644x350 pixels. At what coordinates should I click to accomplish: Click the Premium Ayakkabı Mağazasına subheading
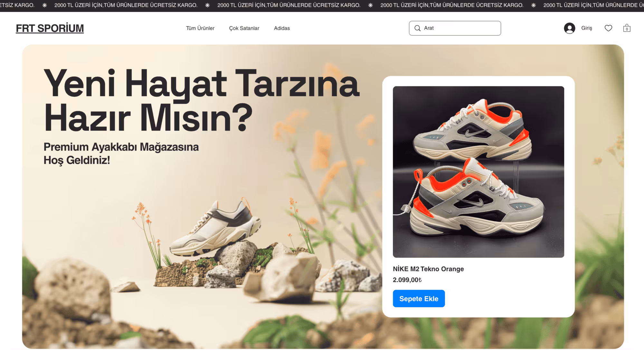pyautogui.click(x=121, y=147)
